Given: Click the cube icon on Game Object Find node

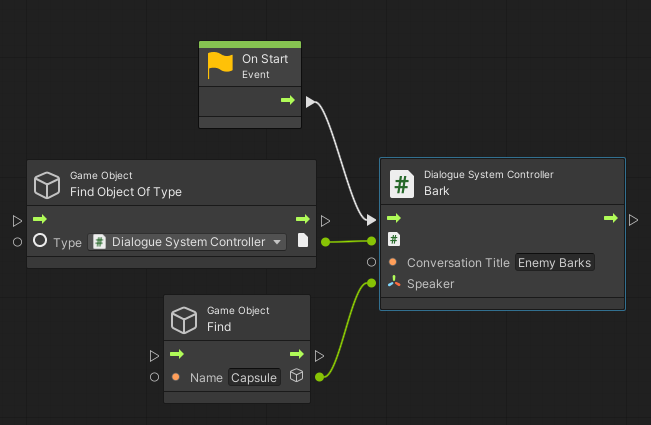Looking at the screenshot, I should point(184,320).
